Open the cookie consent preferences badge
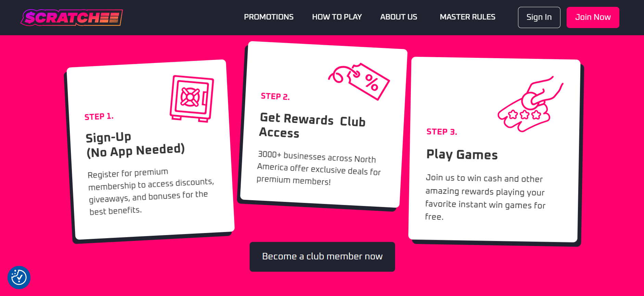 [19, 277]
